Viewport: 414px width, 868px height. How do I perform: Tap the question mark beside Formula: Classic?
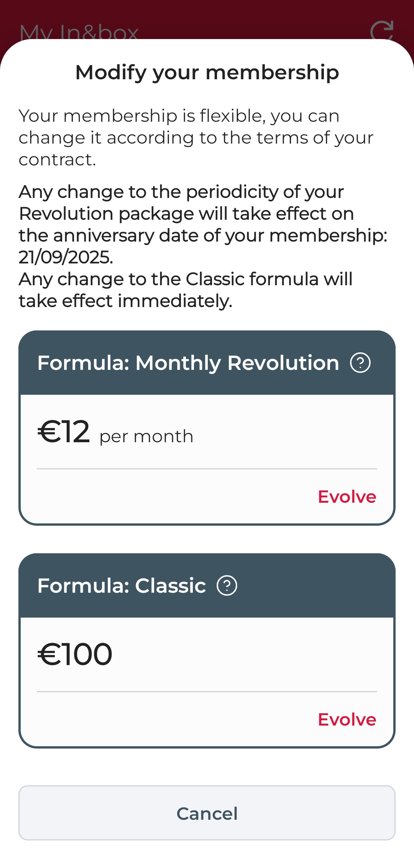(x=227, y=585)
